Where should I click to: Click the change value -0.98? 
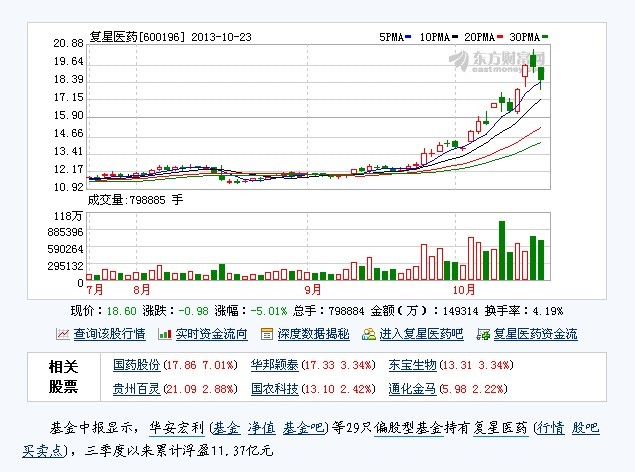(194, 311)
